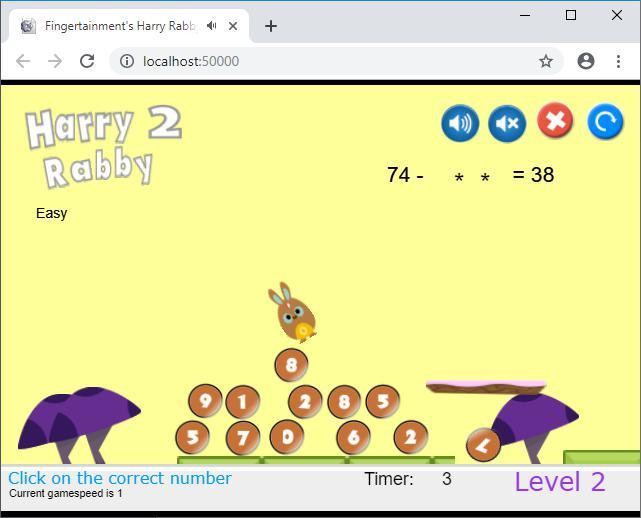
Task: Focus the localhost:50000 address bar
Action: click(x=335, y=61)
